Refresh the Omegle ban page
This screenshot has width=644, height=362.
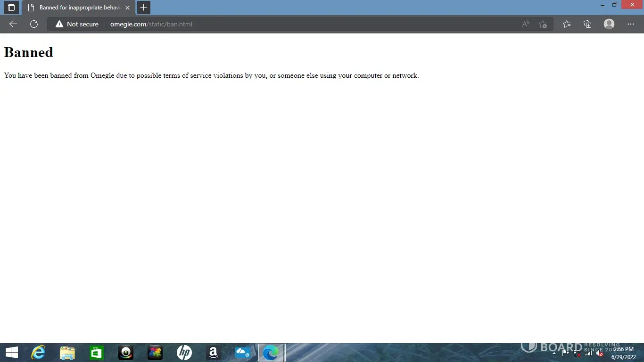34,24
